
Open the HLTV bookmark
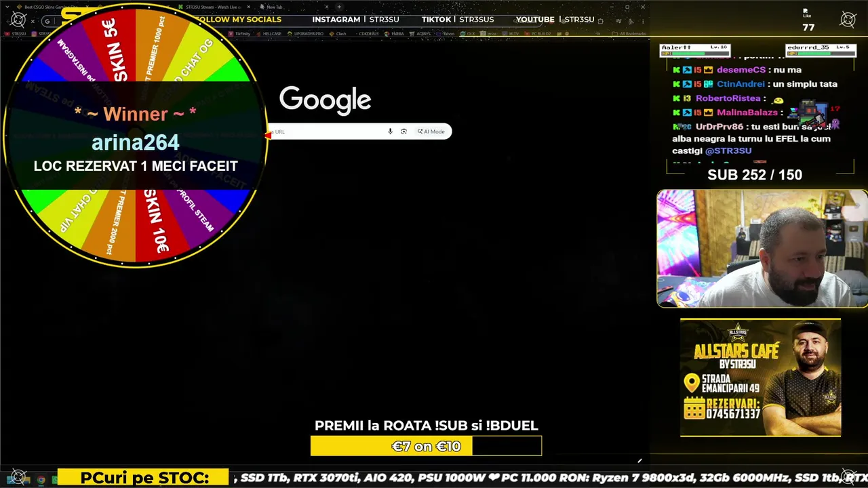511,33
